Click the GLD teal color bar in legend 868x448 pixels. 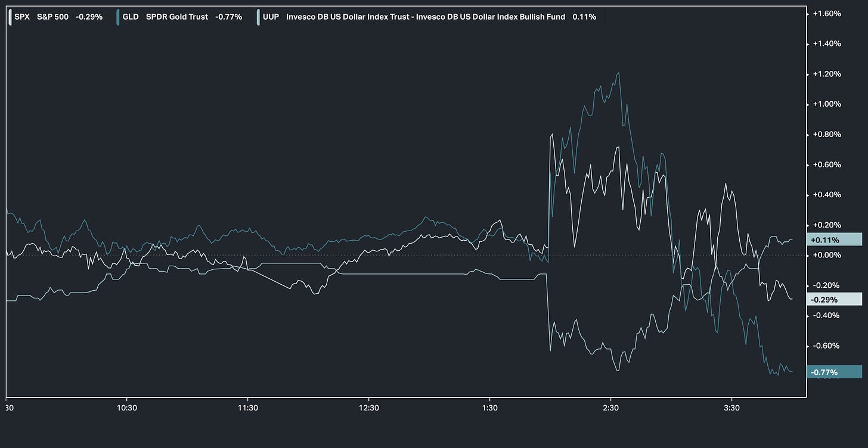coord(119,17)
